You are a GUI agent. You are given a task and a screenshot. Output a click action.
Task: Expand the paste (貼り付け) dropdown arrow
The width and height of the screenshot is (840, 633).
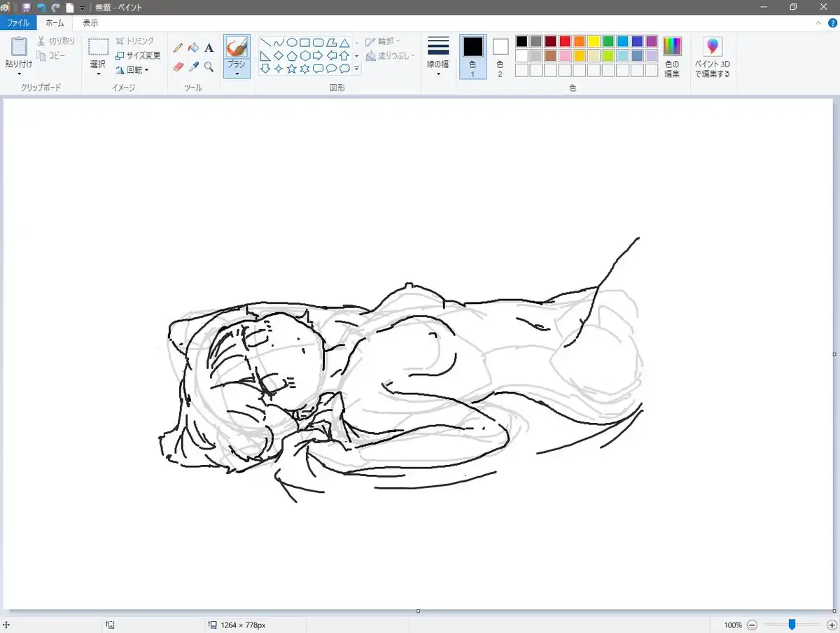pyautogui.click(x=19, y=74)
